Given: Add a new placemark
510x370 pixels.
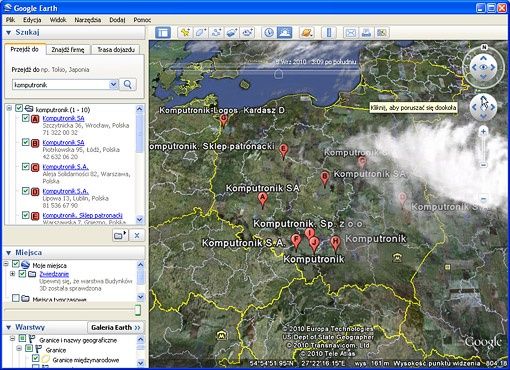Looking at the screenshot, I should tap(185, 33).
